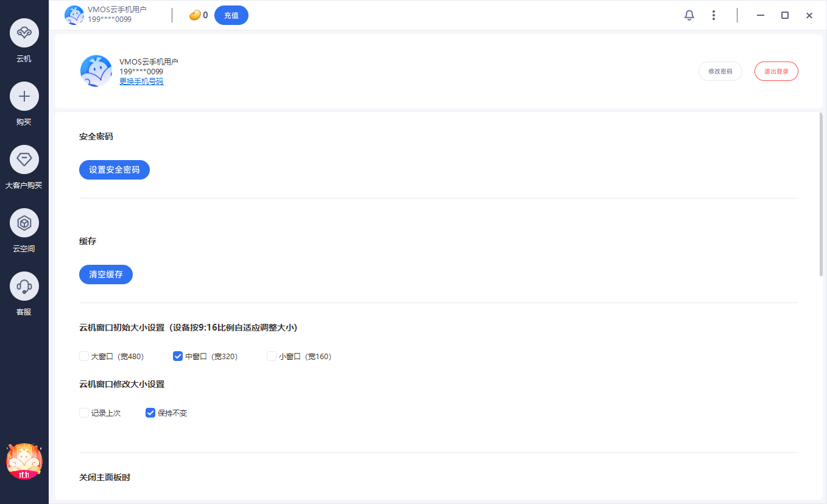Click the gold bean balance icon
Screen dimensions: 827x504
point(195,15)
